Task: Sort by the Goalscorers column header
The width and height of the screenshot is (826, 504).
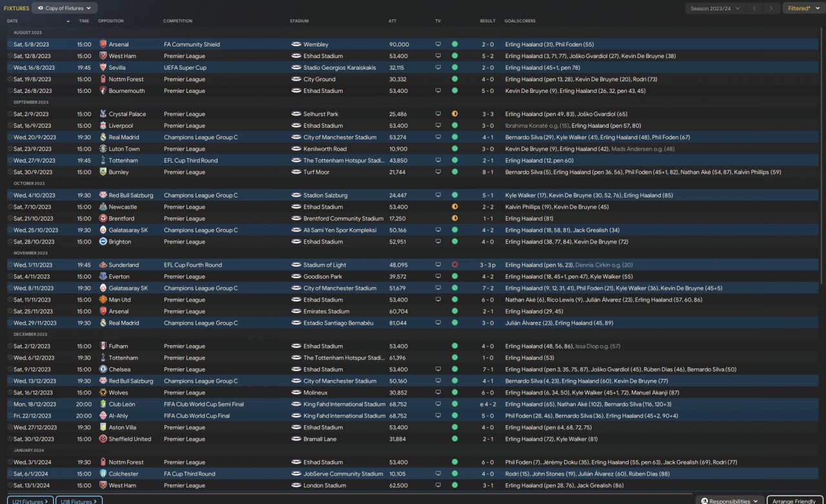Action: pyautogui.click(x=520, y=21)
